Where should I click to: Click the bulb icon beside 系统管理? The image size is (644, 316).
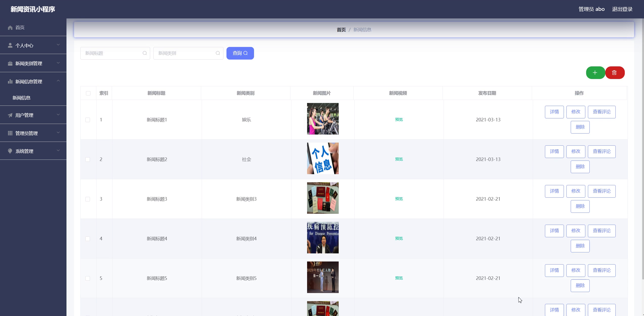[10, 151]
